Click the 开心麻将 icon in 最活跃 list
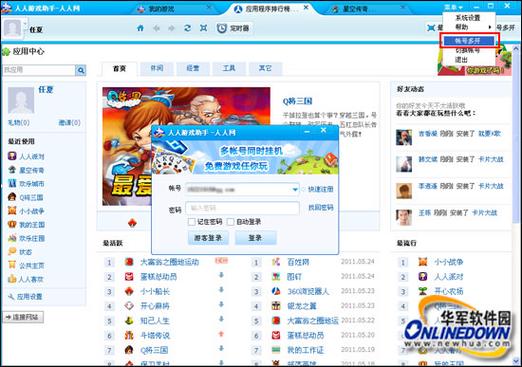Screen dimensions: 522x367 click(x=129, y=306)
